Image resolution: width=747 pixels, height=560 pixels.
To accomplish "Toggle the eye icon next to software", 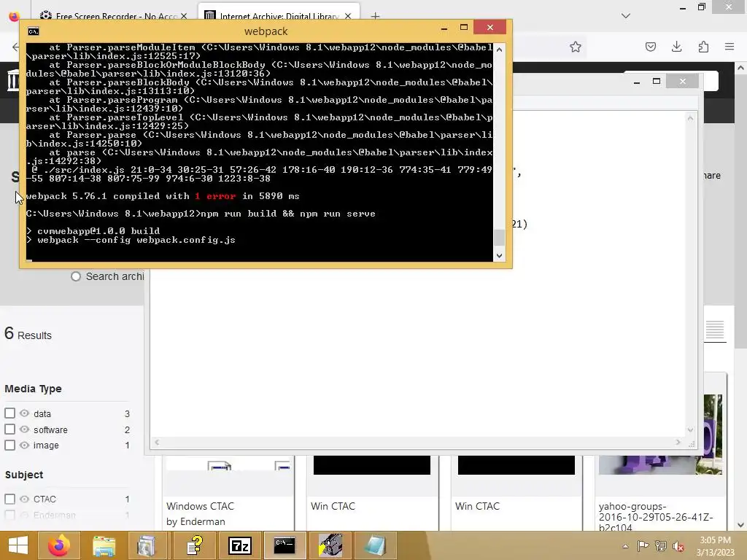I will 24,429.
